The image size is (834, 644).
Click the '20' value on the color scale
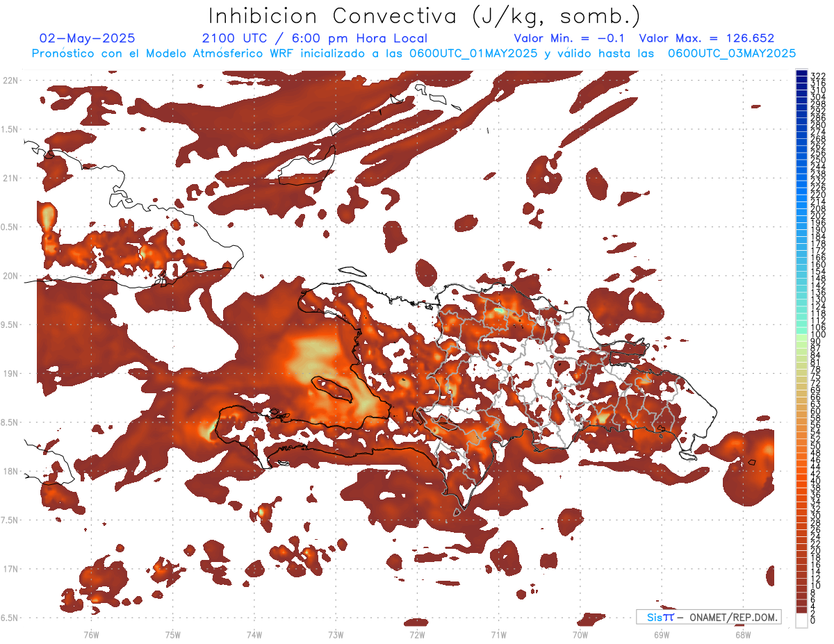(815, 551)
